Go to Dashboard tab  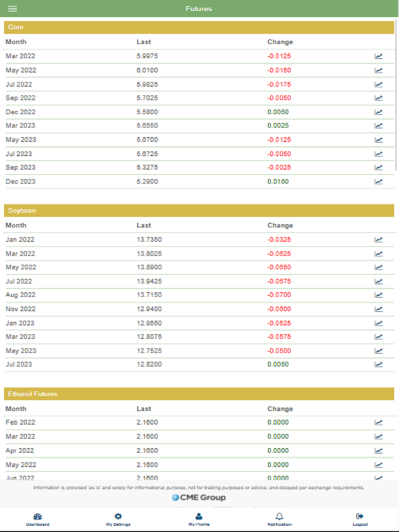[37, 520]
